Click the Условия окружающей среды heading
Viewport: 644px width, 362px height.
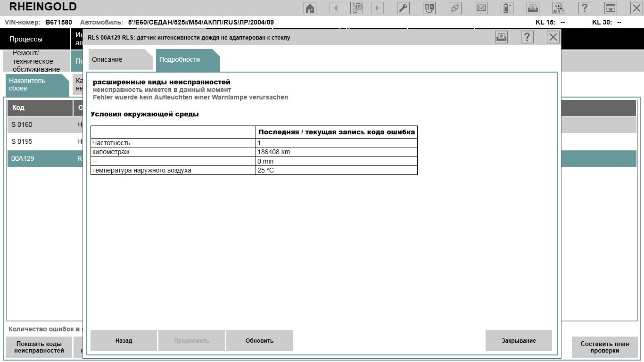click(145, 114)
